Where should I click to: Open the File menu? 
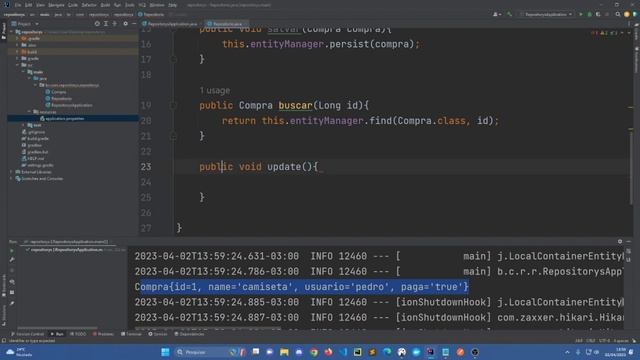click(x=18, y=5)
